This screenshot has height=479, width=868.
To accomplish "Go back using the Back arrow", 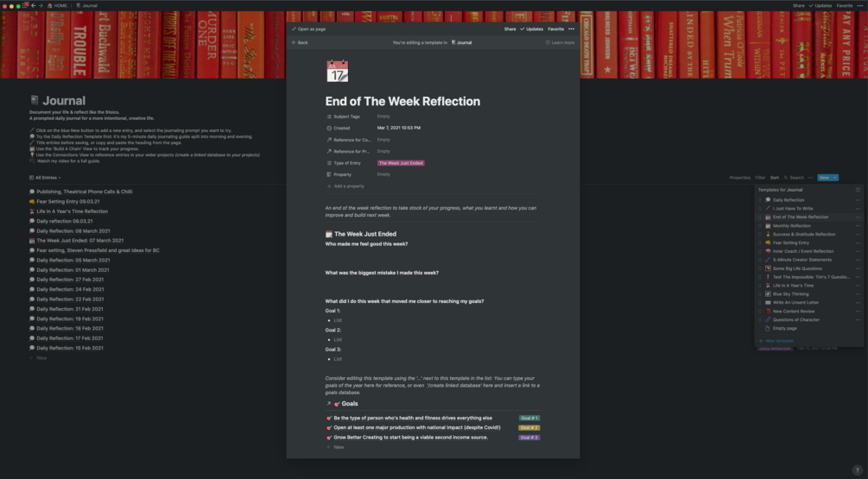I will pos(300,42).
